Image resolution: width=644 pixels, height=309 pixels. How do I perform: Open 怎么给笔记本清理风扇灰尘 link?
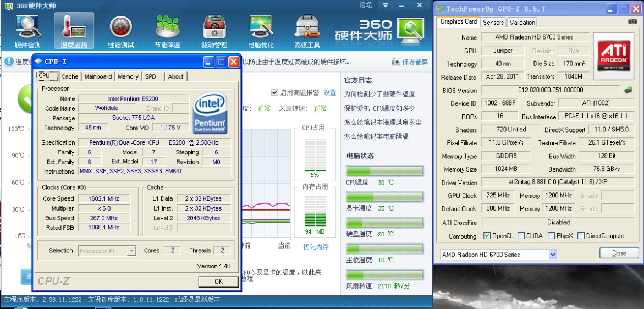[383, 122]
